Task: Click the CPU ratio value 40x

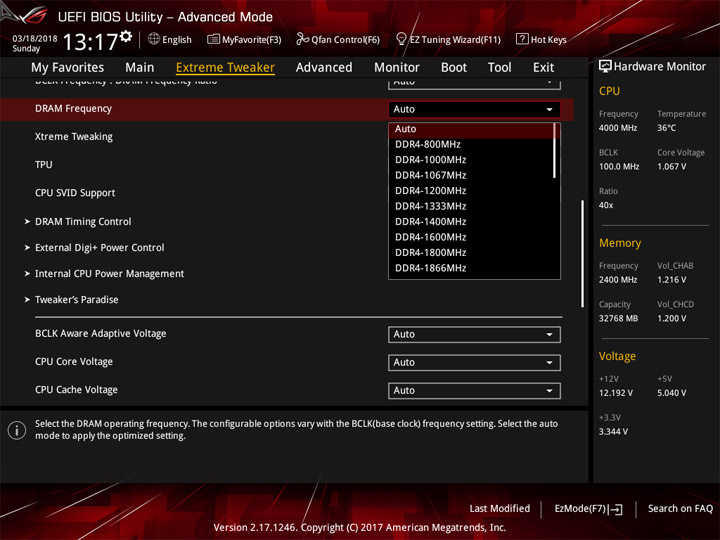Action: point(606,205)
